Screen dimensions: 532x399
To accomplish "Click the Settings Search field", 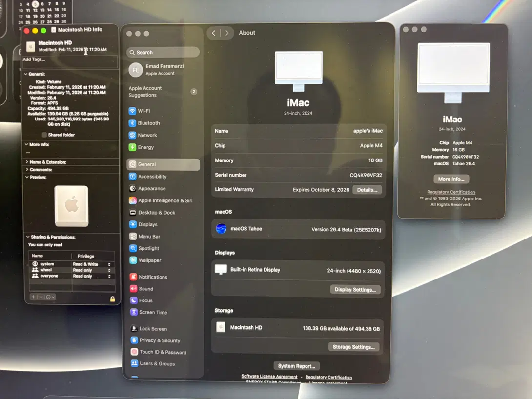I will click(163, 52).
